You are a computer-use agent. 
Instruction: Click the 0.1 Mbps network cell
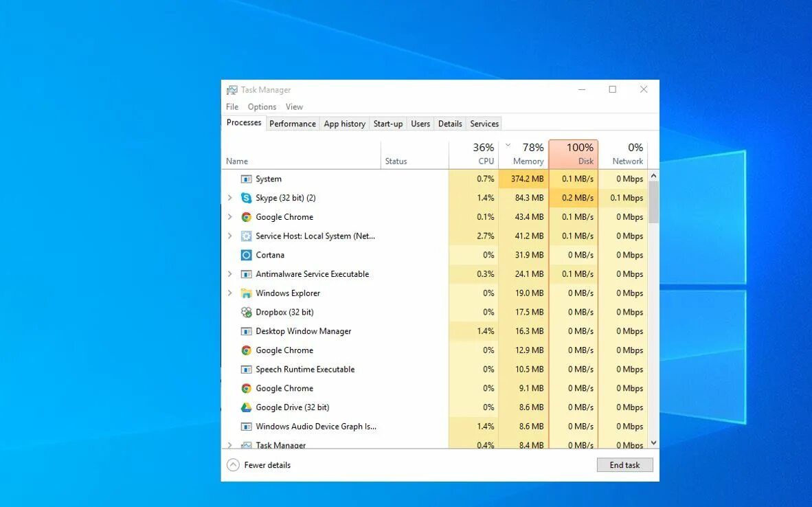tap(623, 198)
